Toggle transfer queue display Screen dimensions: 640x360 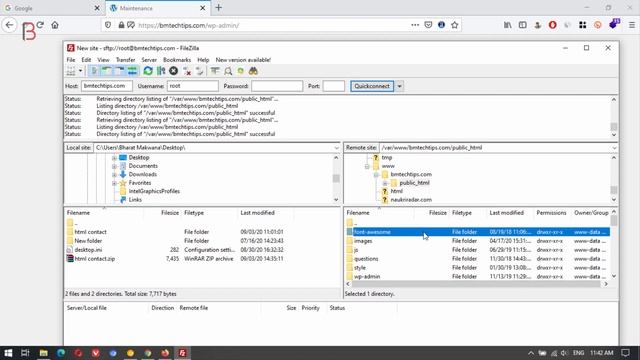[x=132, y=71]
